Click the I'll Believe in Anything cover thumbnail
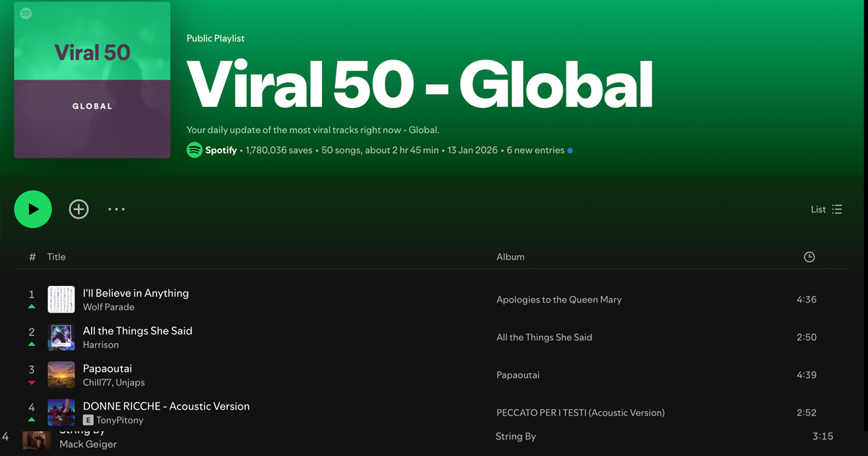This screenshot has height=456, width=868. tap(61, 299)
